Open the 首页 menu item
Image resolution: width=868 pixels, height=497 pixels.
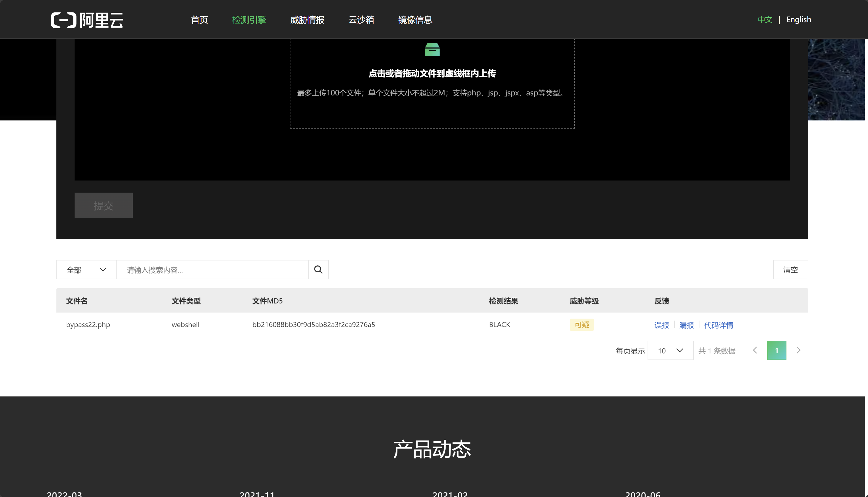click(199, 20)
